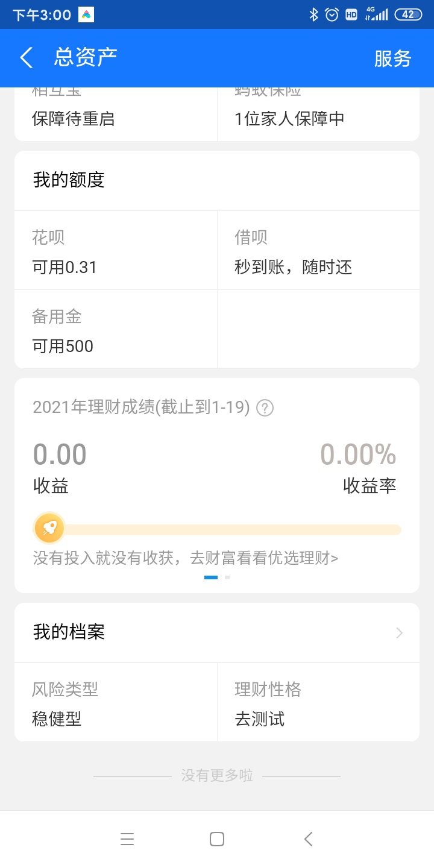Expand 我的档案 with the chevron arrow
434x868 pixels.
399,633
